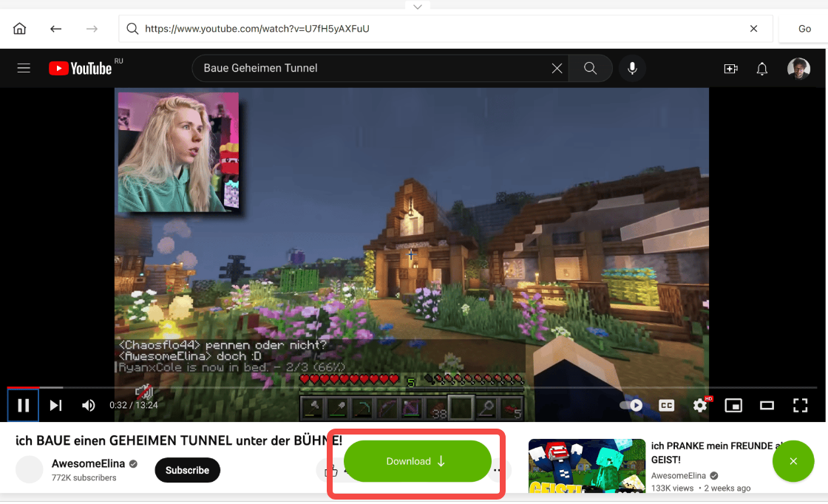Click the Go button
This screenshot has width=828, height=504.
pyautogui.click(x=804, y=29)
